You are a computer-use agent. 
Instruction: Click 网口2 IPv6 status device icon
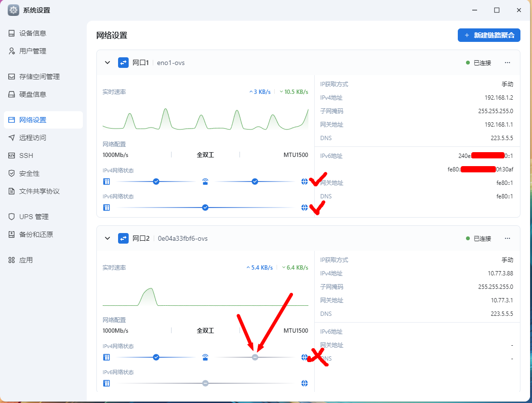[106, 383]
